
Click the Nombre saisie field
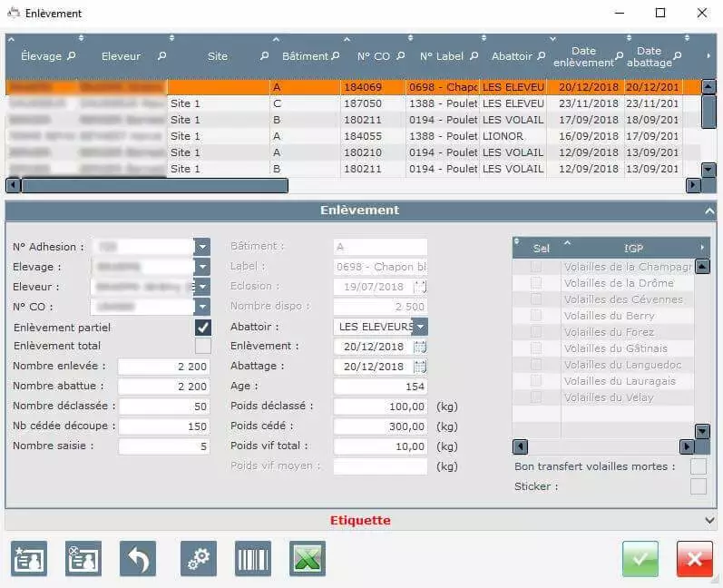(x=164, y=446)
